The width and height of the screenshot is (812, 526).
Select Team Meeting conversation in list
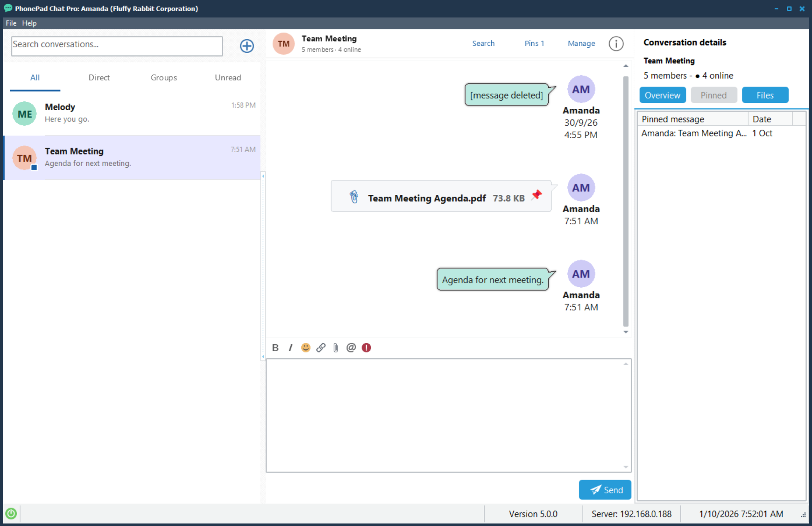coord(132,157)
